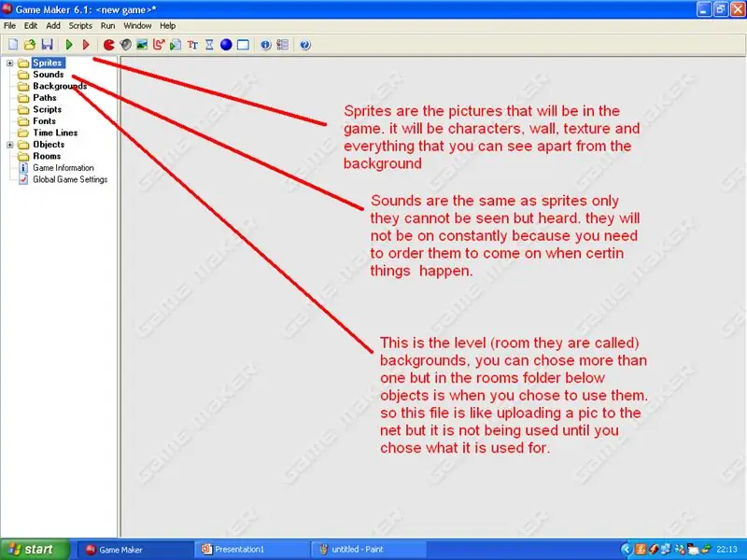Image resolution: width=747 pixels, height=560 pixels.
Task: Expand the Sprites folder node
Action: [9, 63]
